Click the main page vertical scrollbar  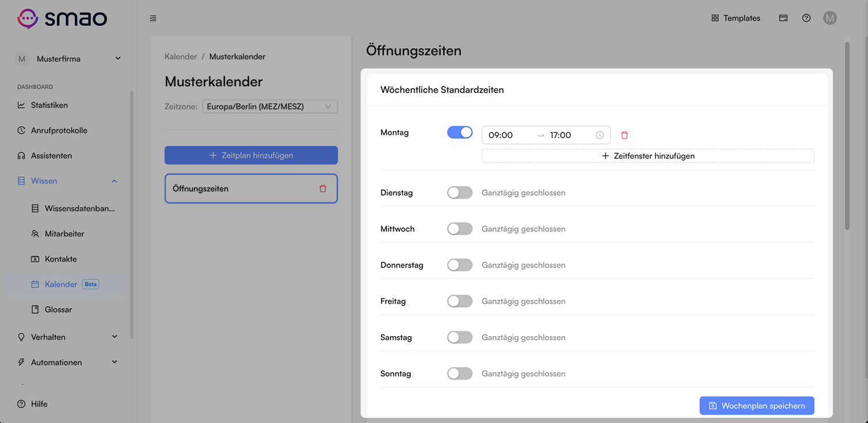847,135
